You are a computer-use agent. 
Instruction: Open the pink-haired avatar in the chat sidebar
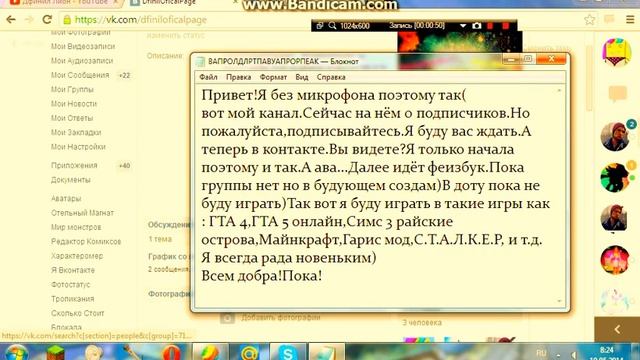(x=616, y=51)
